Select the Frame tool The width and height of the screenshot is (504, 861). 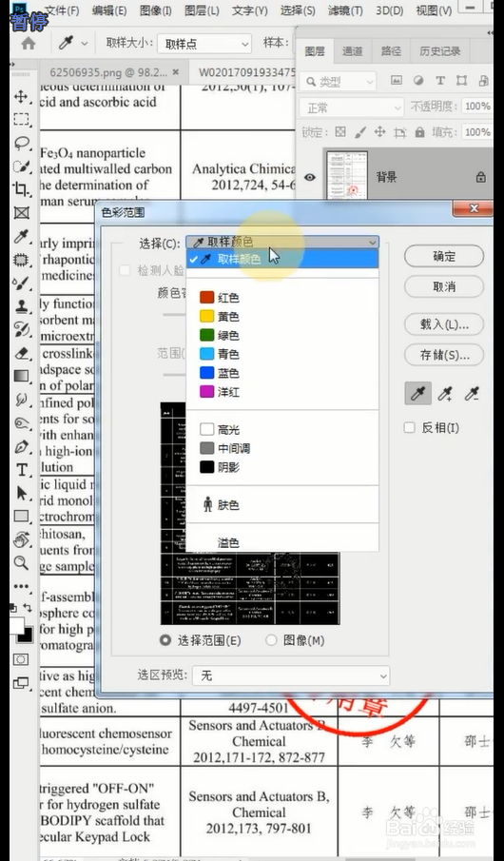(x=21, y=213)
